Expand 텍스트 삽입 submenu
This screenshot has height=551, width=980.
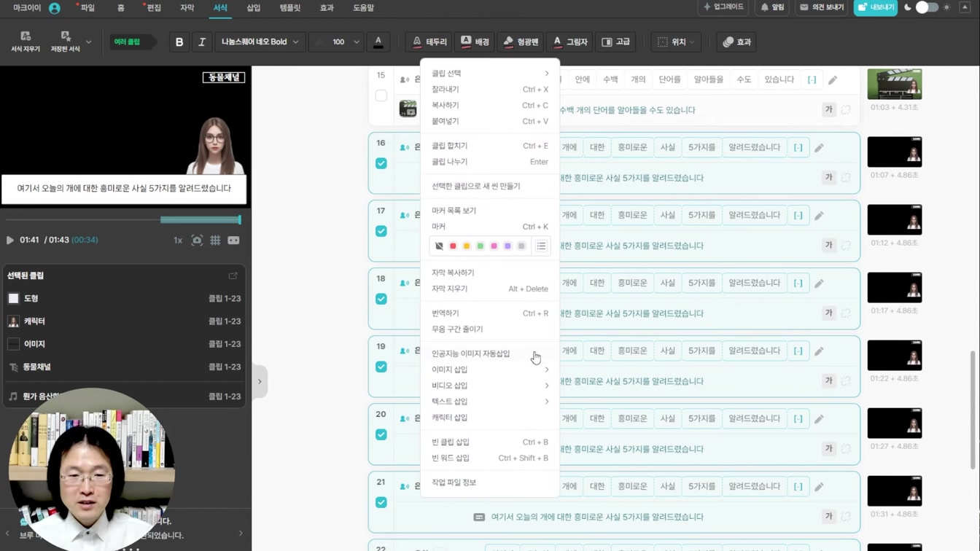(x=490, y=402)
